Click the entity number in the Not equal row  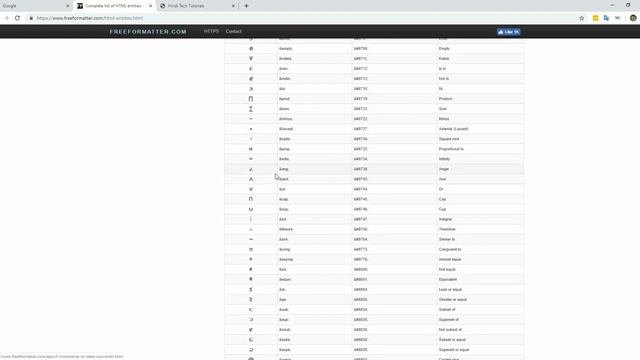361,269
